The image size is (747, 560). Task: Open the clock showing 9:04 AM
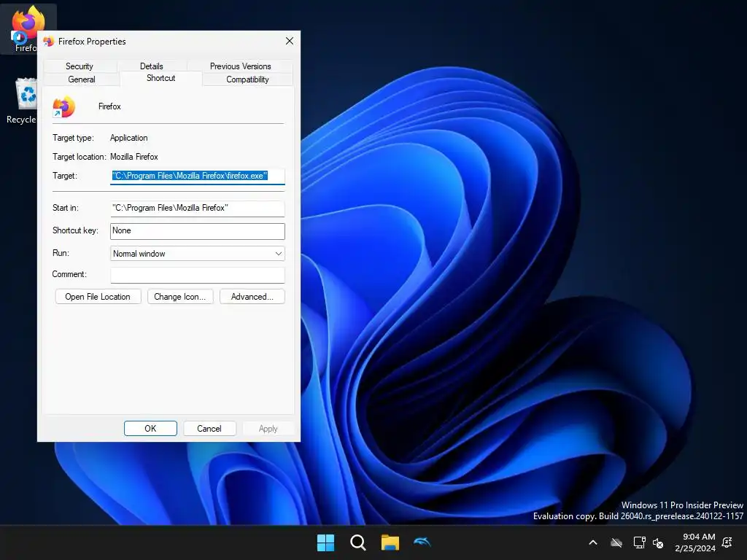pos(695,542)
